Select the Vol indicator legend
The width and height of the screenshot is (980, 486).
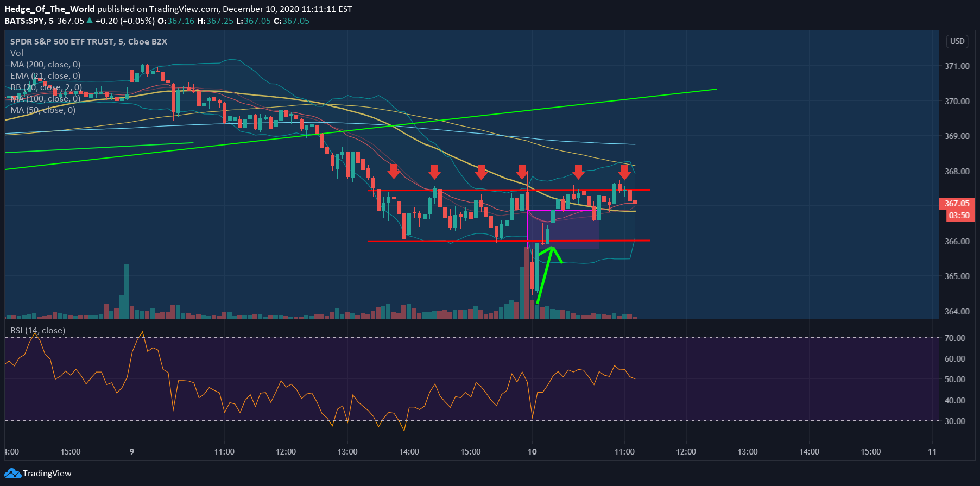pyautogui.click(x=17, y=53)
